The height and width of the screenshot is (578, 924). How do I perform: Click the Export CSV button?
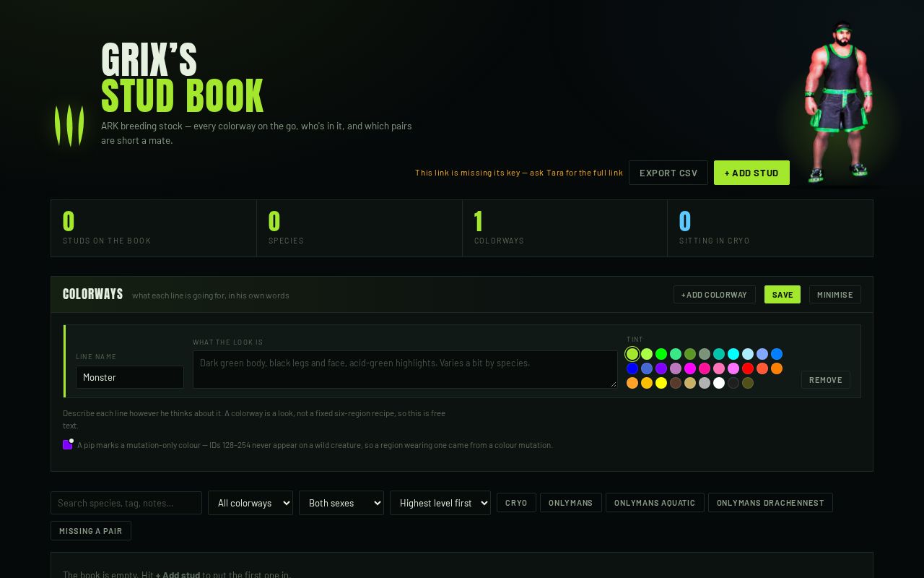coord(668,173)
